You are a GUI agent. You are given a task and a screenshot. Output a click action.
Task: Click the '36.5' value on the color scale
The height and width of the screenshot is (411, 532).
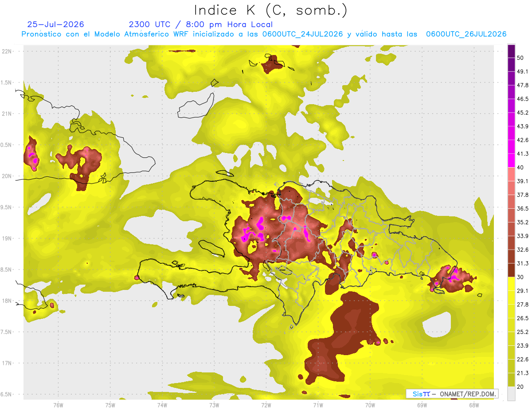522,208
